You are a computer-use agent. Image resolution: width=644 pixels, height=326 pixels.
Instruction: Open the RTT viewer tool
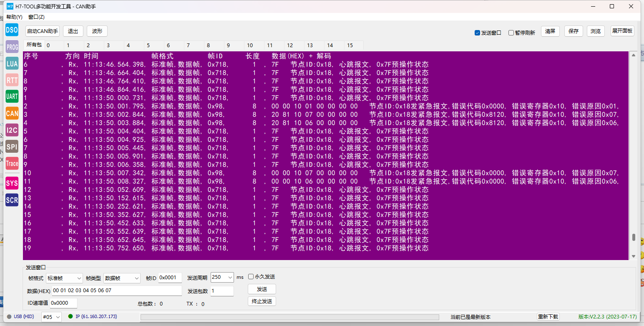[x=12, y=80]
